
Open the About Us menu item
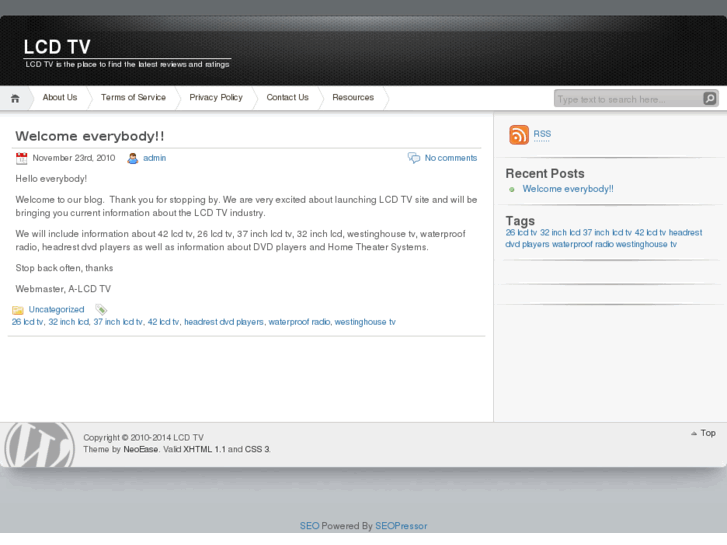(60, 97)
